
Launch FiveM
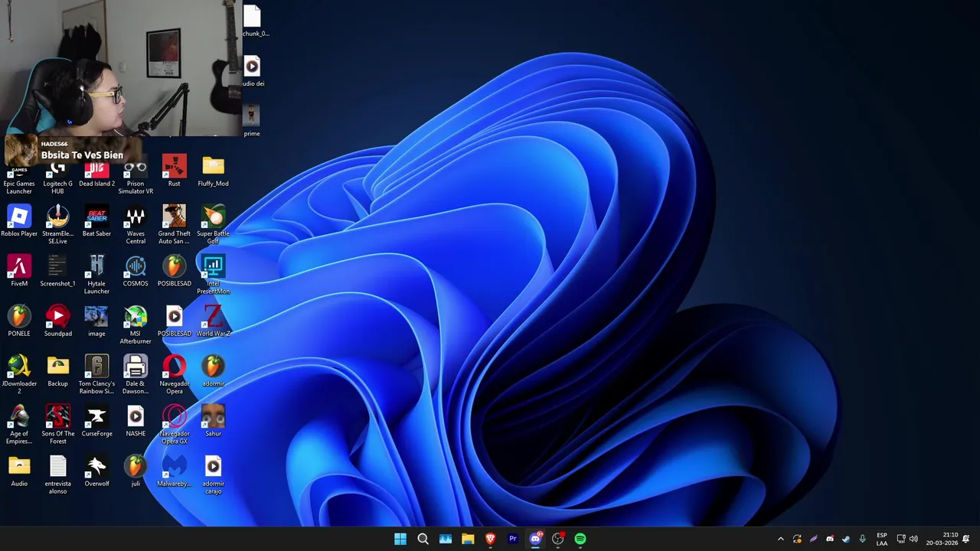[x=19, y=271]
